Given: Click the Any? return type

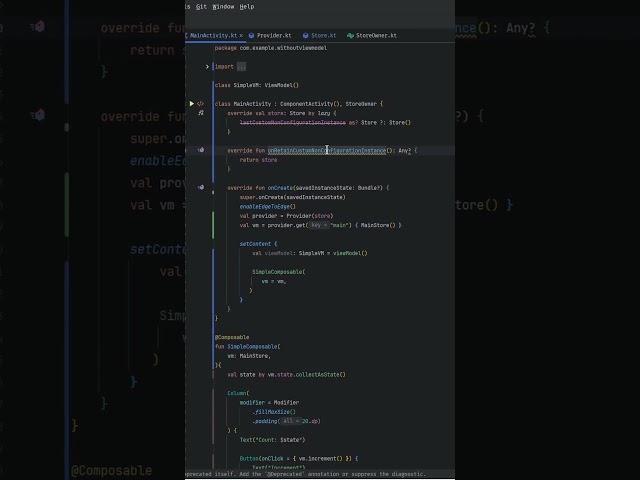Looking at the screenshot, I should tap(404, 151).
